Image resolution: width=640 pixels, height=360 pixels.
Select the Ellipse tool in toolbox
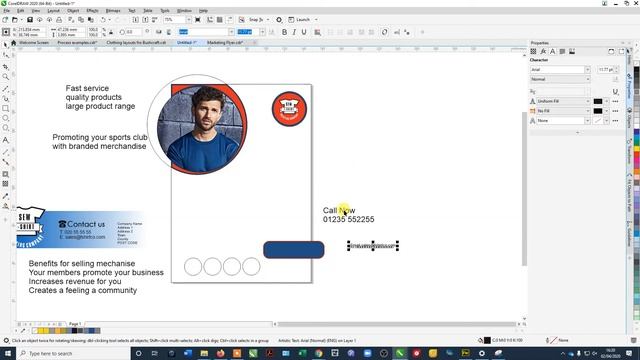5,118
